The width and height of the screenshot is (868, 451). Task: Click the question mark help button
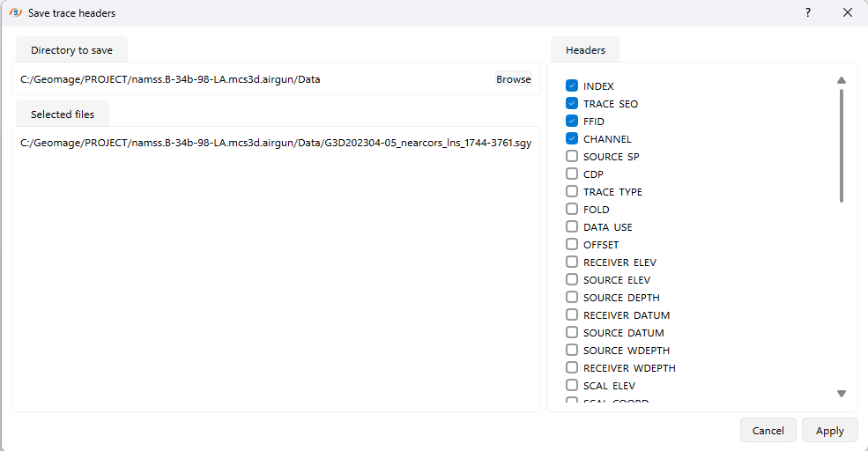click(808, 12)
